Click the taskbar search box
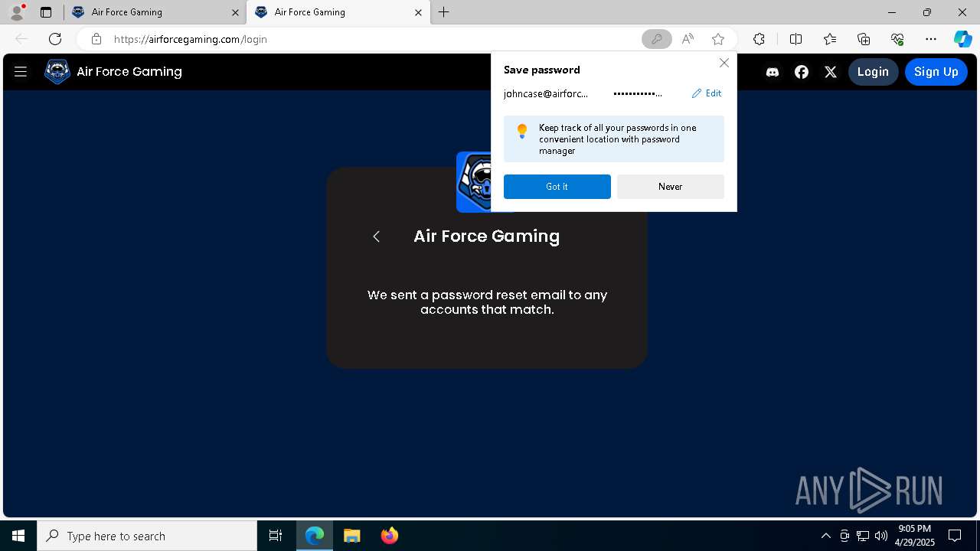The height and width of the screenshot is (551, 980). coord(147,536)
